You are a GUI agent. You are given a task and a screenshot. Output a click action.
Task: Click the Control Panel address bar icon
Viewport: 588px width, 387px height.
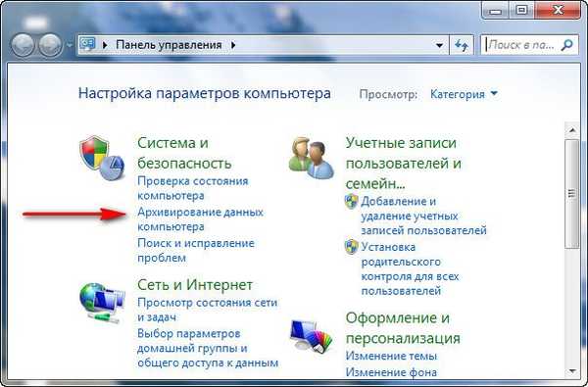pos(88,45)
